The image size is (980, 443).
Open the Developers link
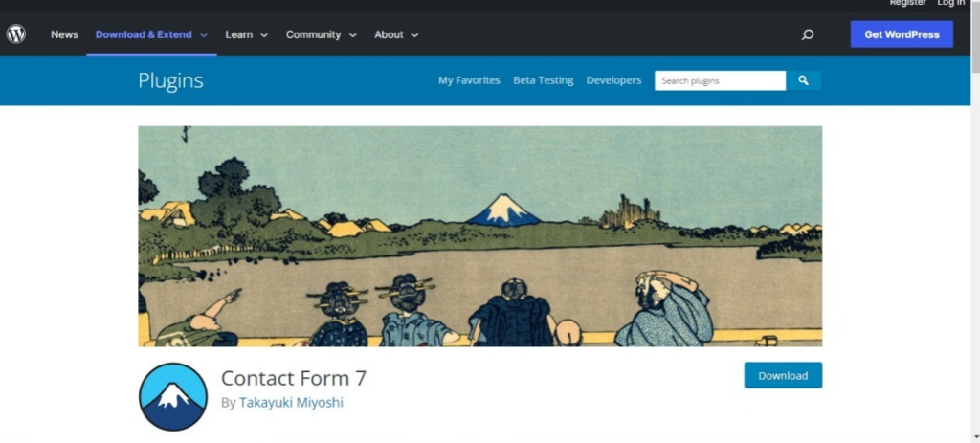click(x=613, y=80)
